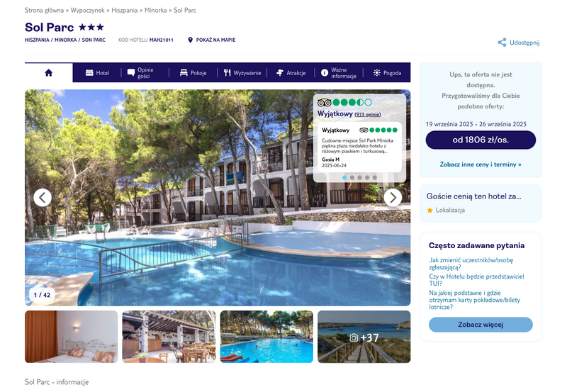Open the Wyżywienie dining tab
The height and width of the screenshot is (392, 567).
[x=242, y=73]
